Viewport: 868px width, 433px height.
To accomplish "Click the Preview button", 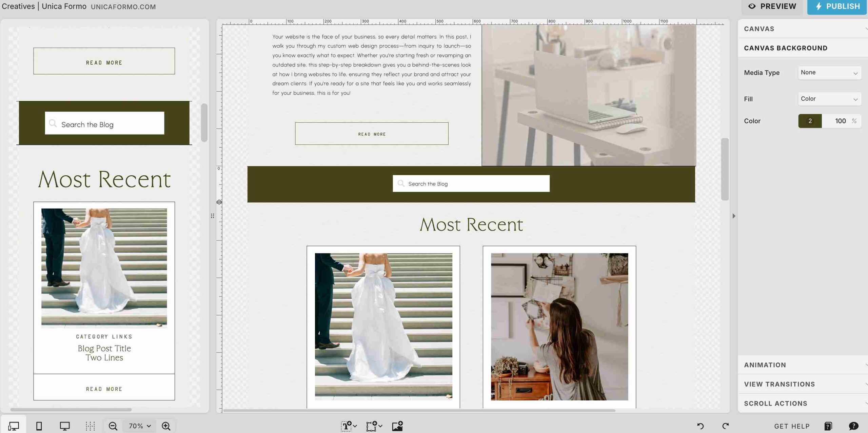I will point(772,6).
